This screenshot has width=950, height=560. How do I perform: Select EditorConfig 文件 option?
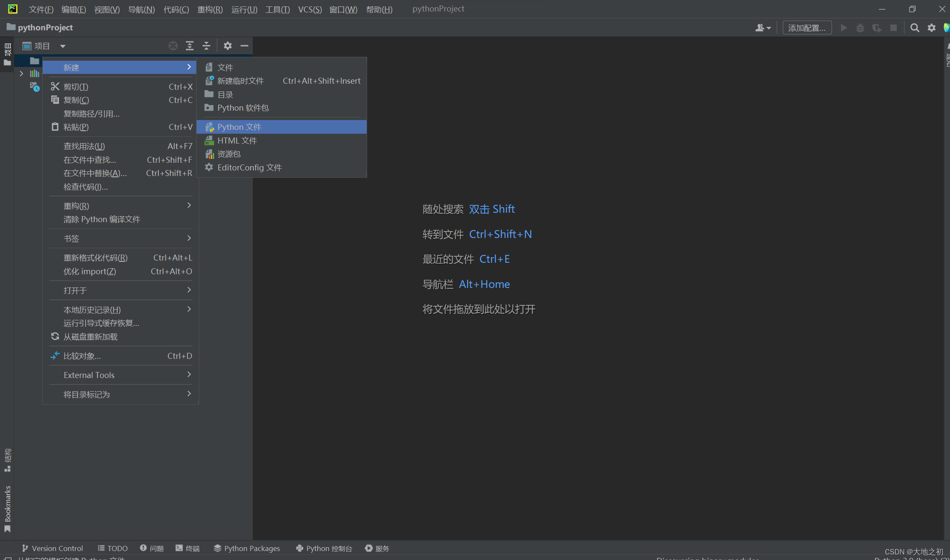point(249,167)
